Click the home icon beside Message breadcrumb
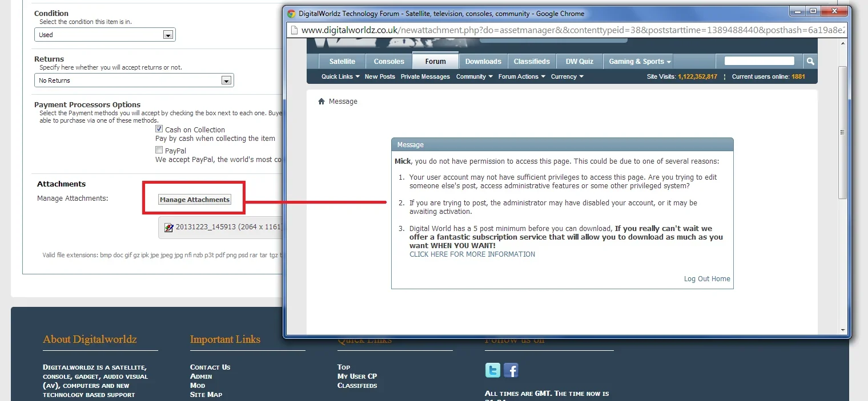The image size is (868, 401). click(x=322, y=102)
